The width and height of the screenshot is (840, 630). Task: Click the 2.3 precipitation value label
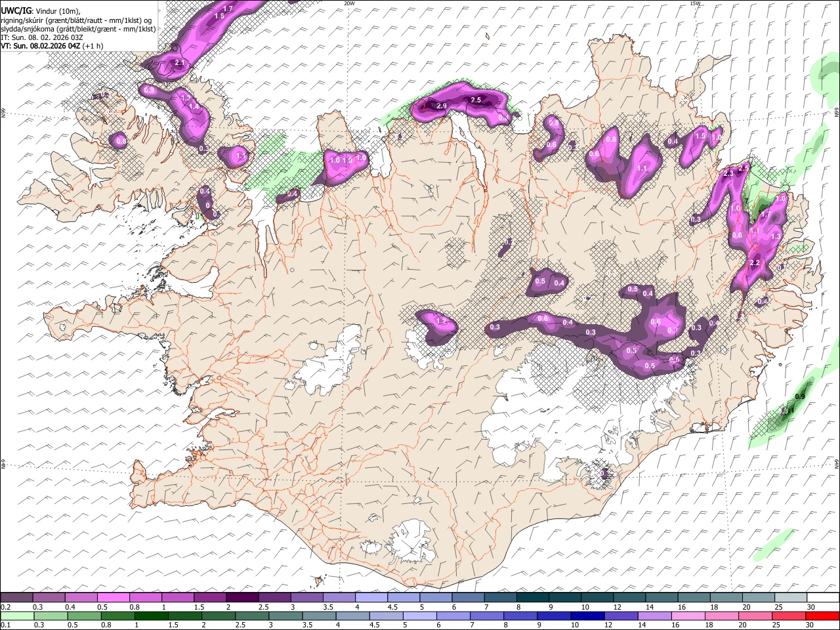point(728,173)
